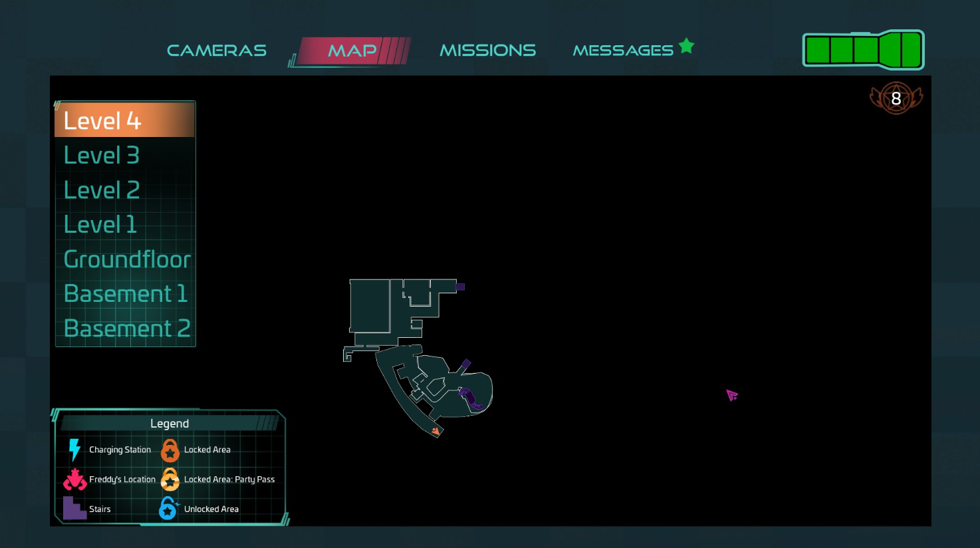Switch to the Missions tab
The image size is (980, 548).
488,51
